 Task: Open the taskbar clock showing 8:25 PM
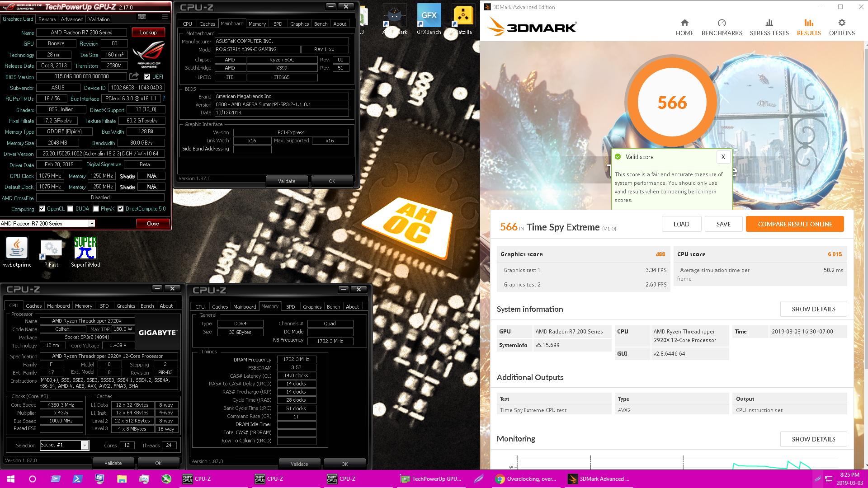[849, 479]
